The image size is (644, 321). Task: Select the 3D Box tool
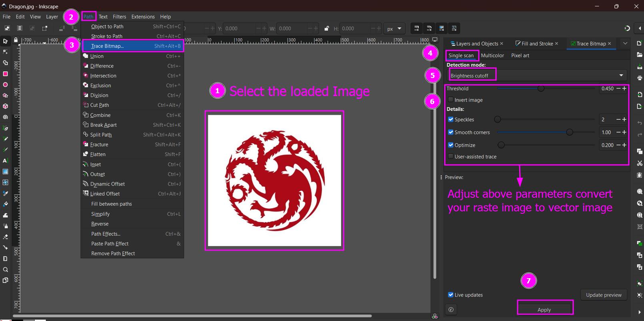[x=5, y=106]
